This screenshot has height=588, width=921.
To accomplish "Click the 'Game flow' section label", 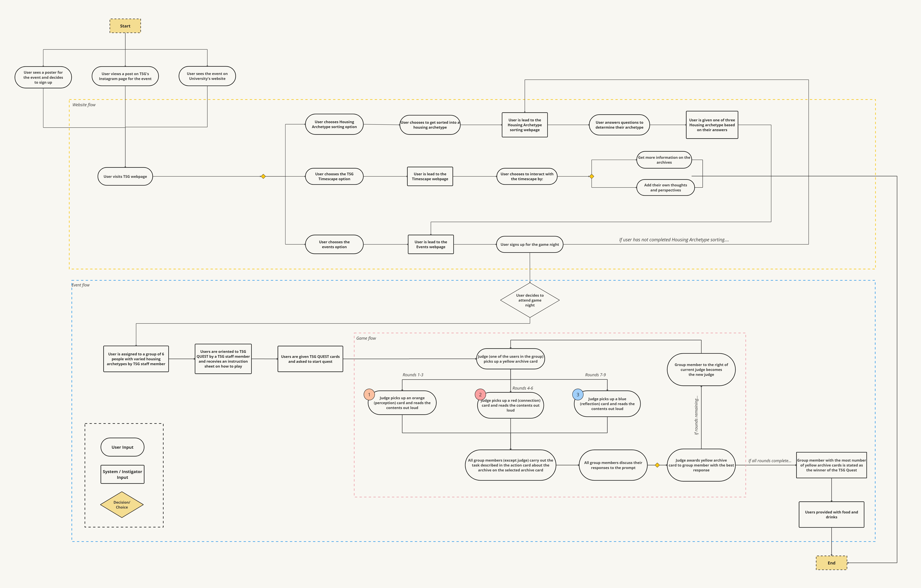I will point(366,338).
